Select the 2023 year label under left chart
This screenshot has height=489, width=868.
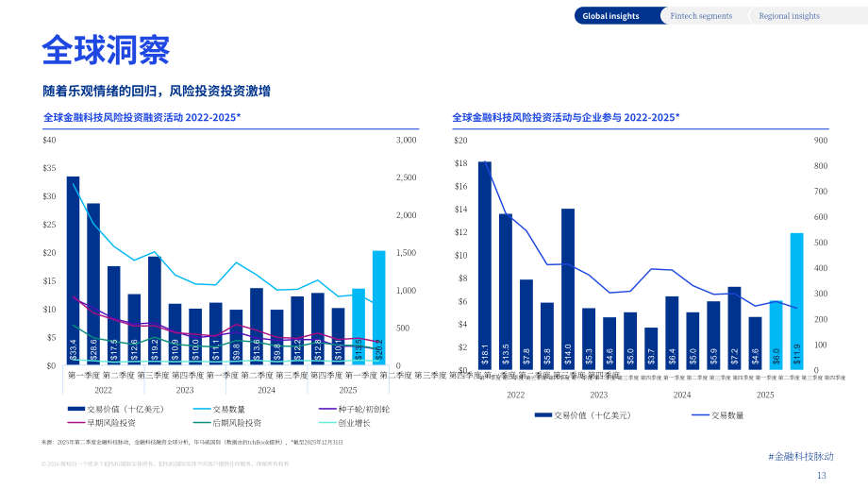coord(185,391)
